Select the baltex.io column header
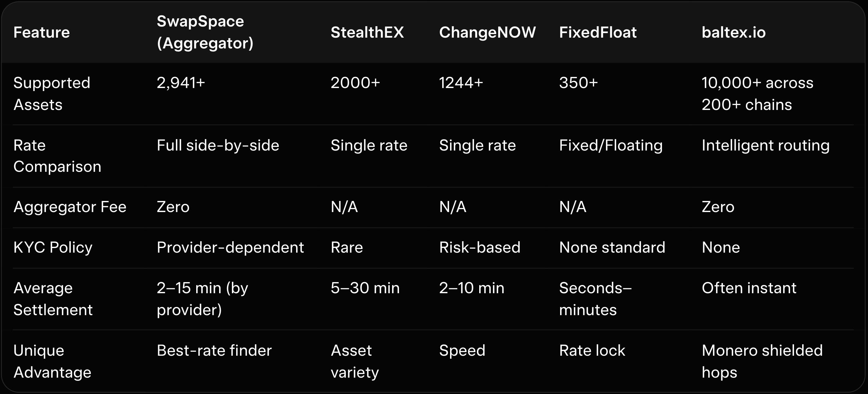Screen dimensions: 868x394 coord(734,32)
